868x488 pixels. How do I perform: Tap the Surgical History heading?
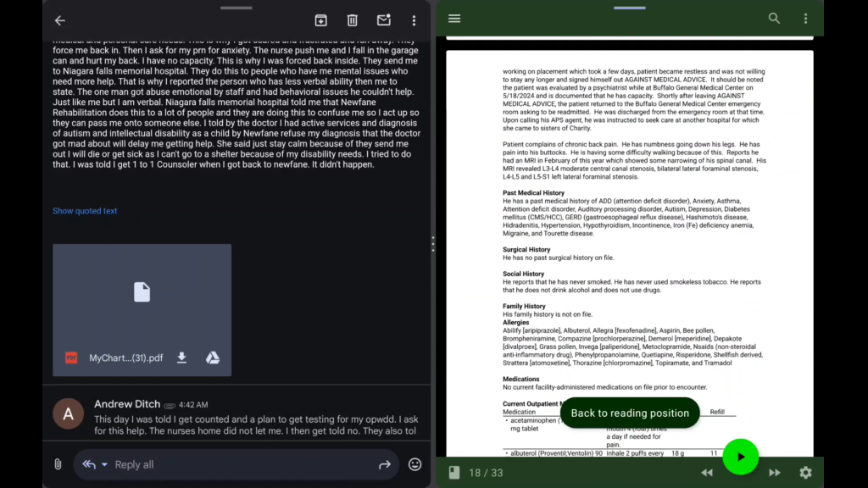tap(526, 250)
